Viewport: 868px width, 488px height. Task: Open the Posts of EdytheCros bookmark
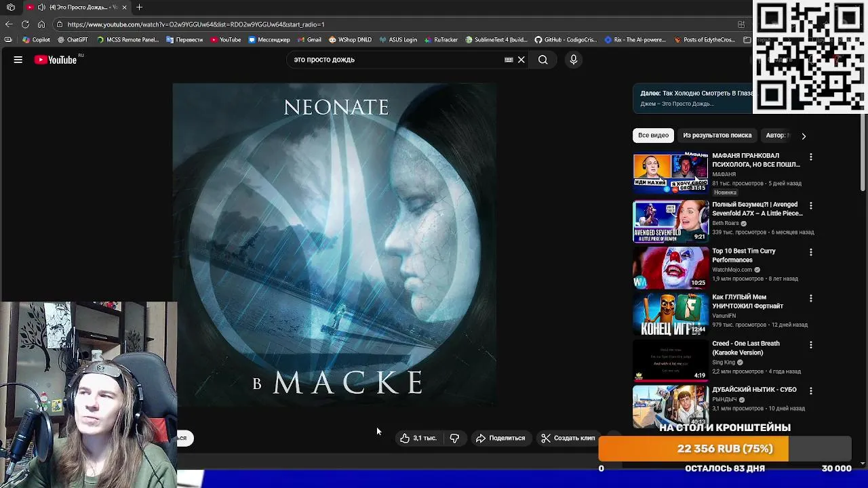(705, 40)
